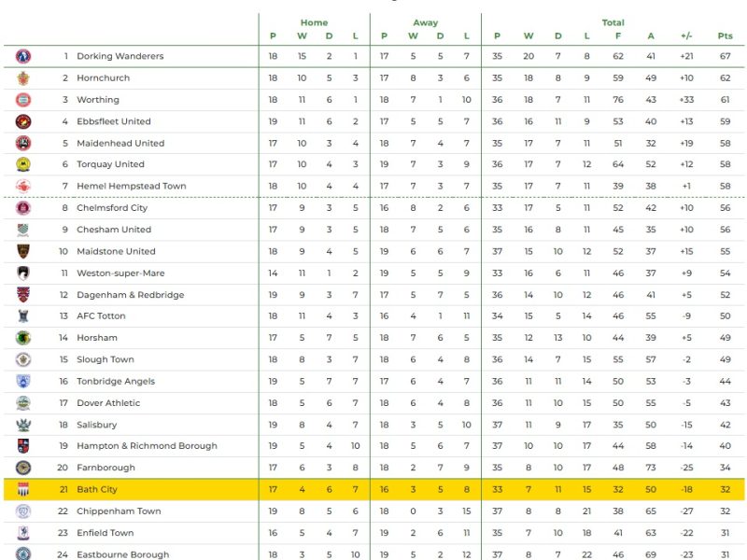This screenshot has width=747, height=560.
Task: Click the Bath City striped badge
Action: 23,489
